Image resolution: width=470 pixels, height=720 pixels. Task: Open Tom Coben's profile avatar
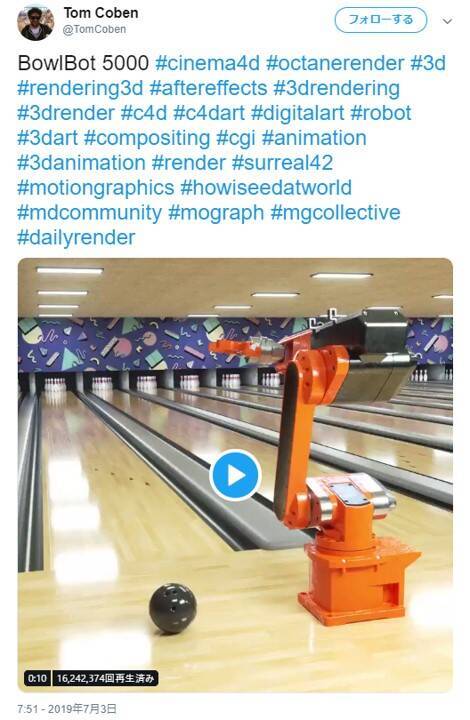(x=35, y=22)
